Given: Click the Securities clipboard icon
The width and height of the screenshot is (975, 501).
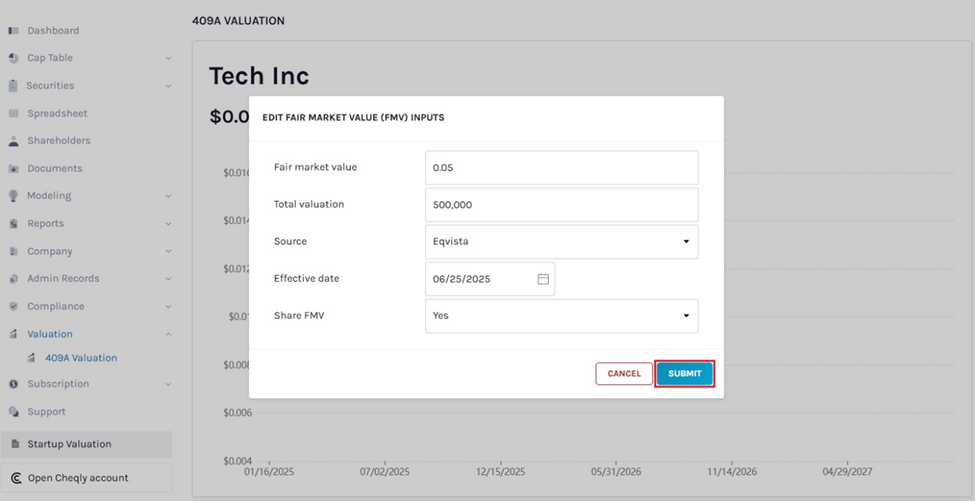Looking at the screenshot, I should coord(13,86).
